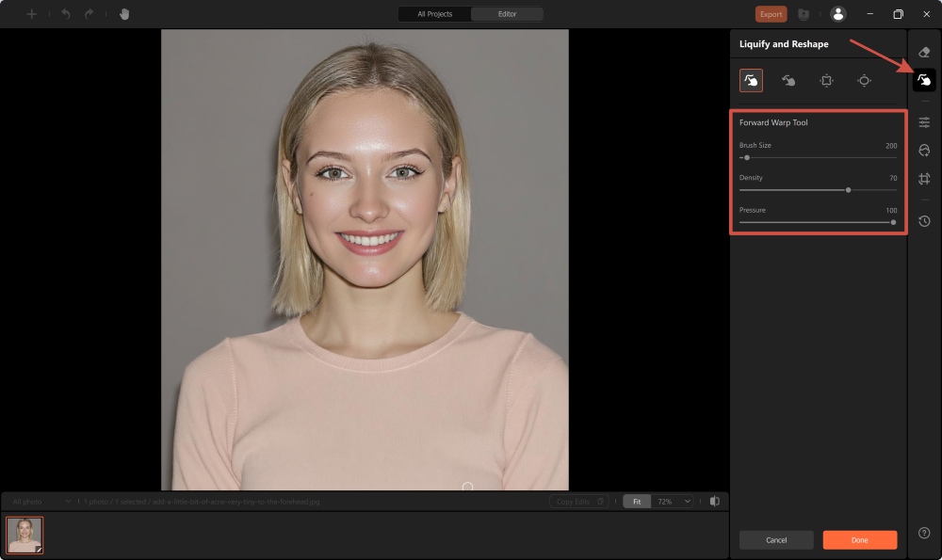Image resolution: width=942 pixels, height=560 pixels.
Task: Click the Undo arrow icon
Action: pyautogui.click(x=63, y=14)
